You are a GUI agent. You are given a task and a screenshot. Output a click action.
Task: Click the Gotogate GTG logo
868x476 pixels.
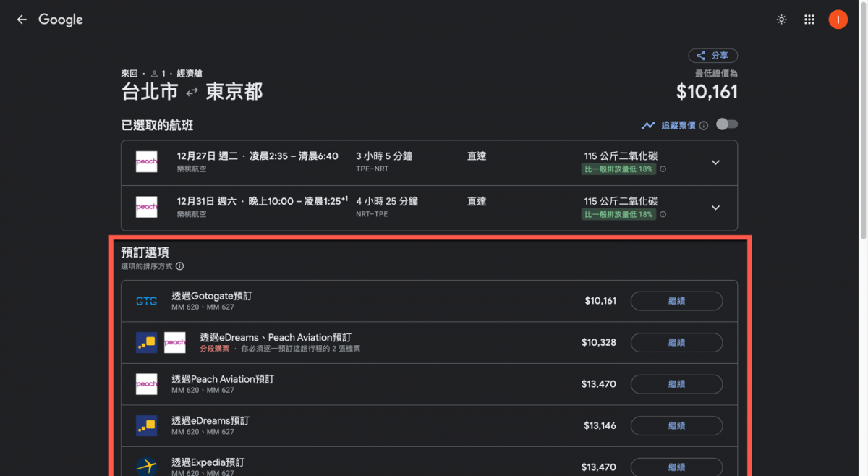pos(146,301)
